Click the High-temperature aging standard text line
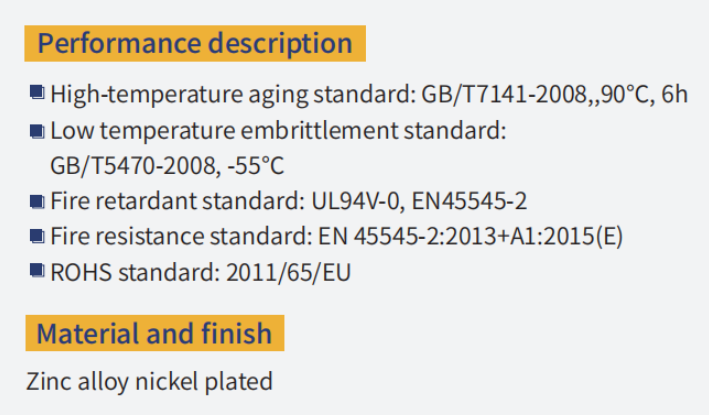 (x=369, y=94)
